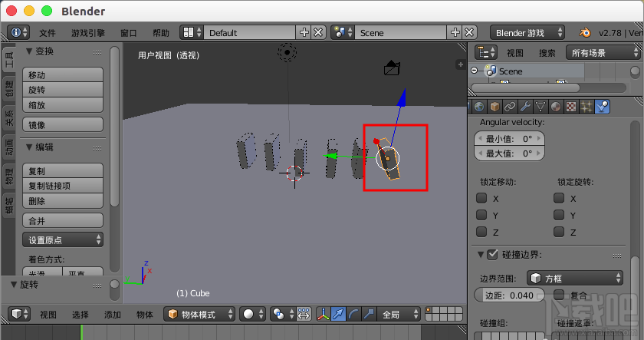
Task: Open the scene browse dropdown
Action: tap(343, 32)
